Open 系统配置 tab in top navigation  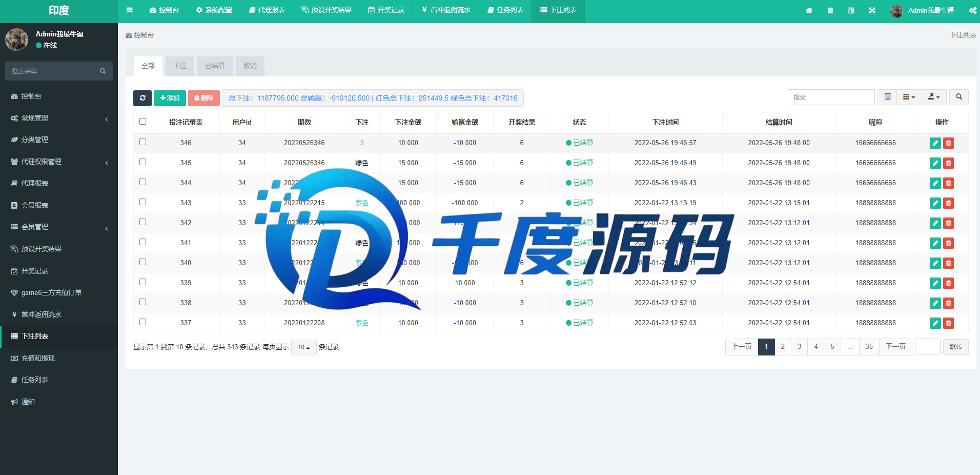coord(214,10)
